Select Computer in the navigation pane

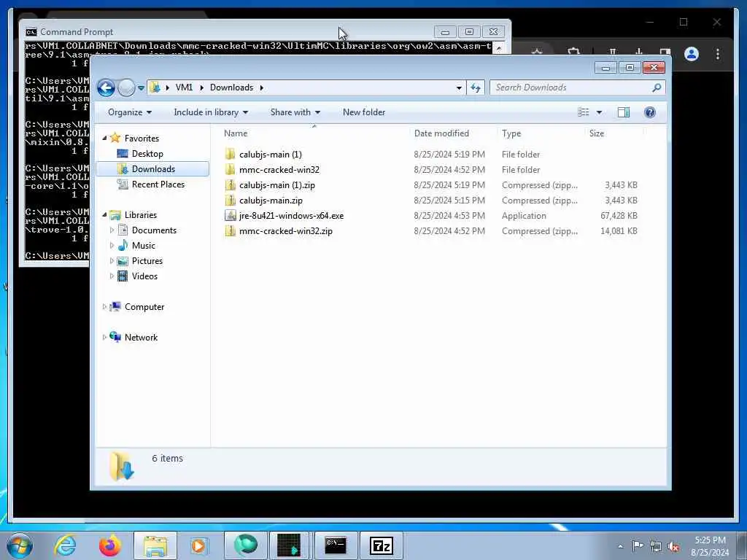point(144,307)
